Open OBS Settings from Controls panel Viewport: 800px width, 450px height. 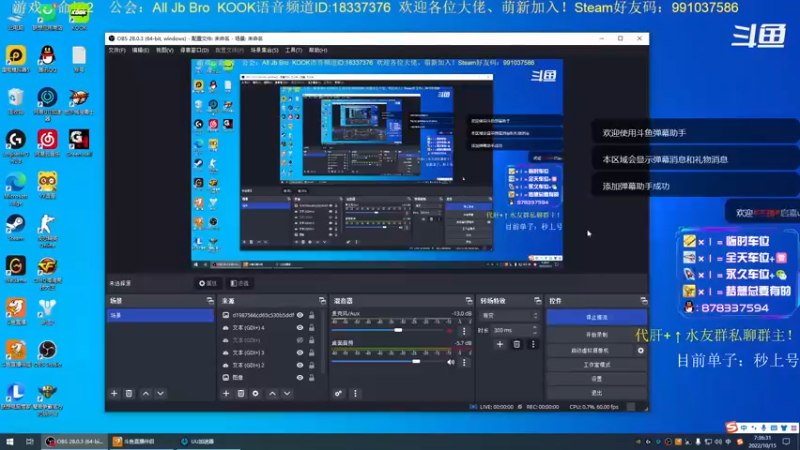pos(596,379)
